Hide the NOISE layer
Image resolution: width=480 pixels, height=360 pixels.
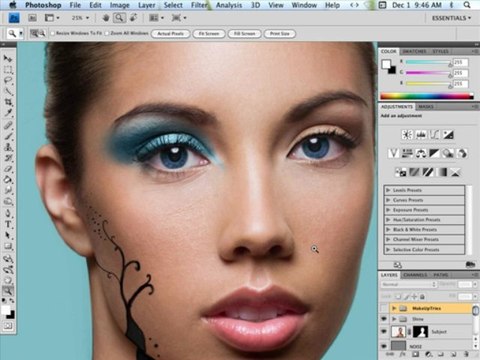pos(384,346)
